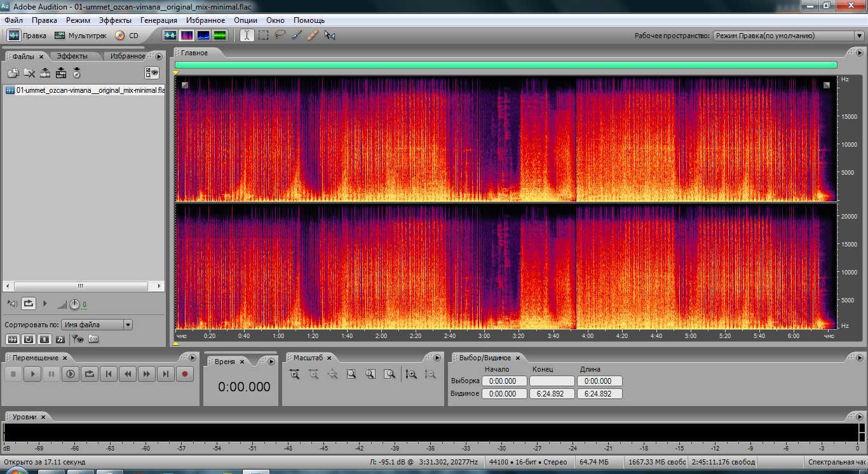
Task: Click the Go to End transport button
Action: coord(166,374)
